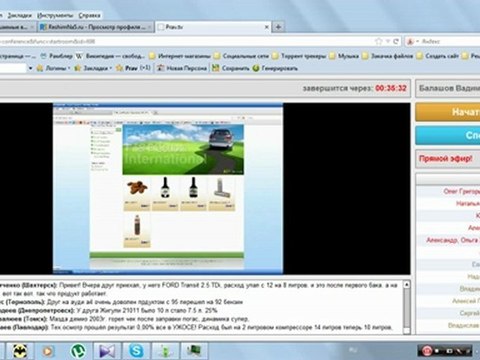Click the Балашов Вадим name field
Viewport: 480px width, 360px height.
point(448,88)
